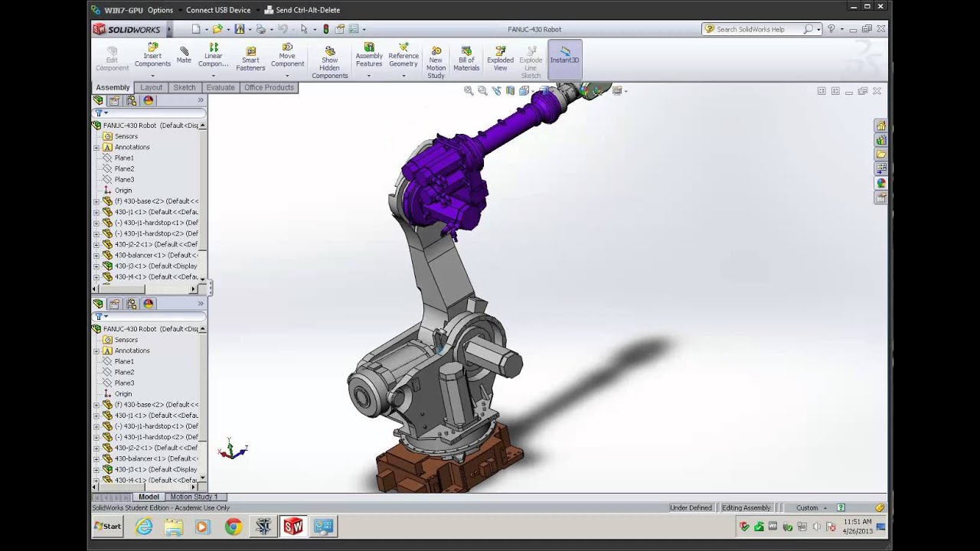Image resolution: width=980 pixels, height=551 pixels.
Task: Open Google Chrome from taskbar
Action: click(x=234, y=527)
